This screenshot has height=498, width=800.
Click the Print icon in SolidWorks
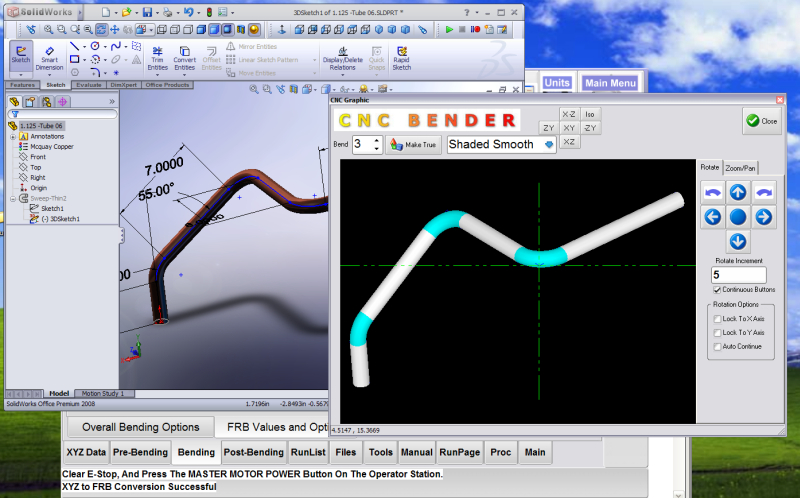pos(167,12)
